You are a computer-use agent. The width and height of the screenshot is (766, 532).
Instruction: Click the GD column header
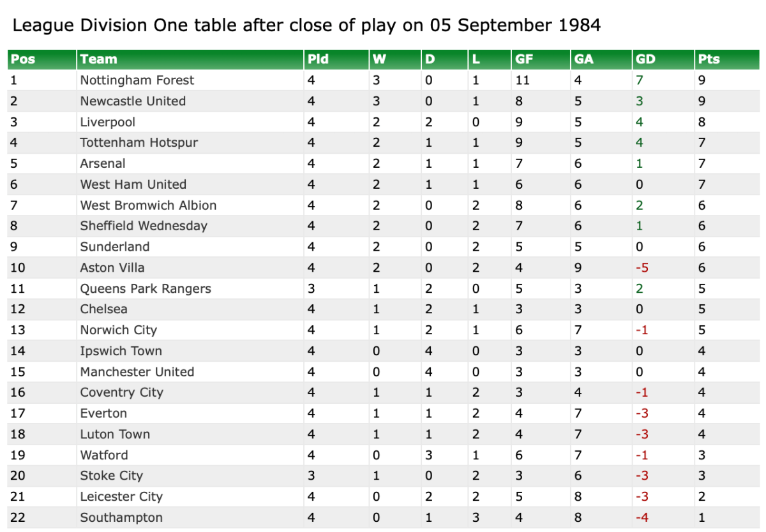pyautogui.click(x=645, y=59)
